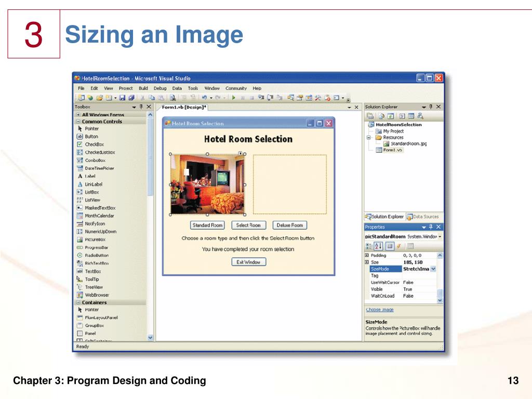Screen dimensions: 532x399
Task: Click the Properties page button icon
Action: point(390,246)
